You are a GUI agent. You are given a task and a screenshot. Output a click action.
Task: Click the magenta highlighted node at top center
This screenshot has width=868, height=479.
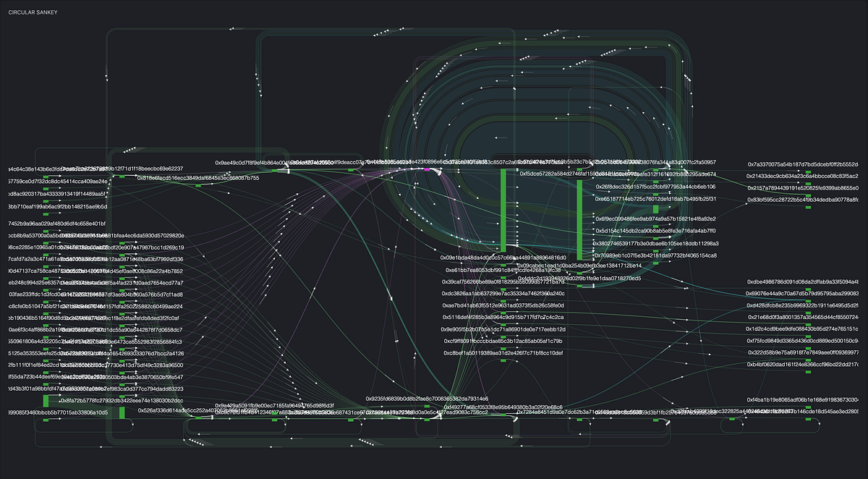pos(427,169)
